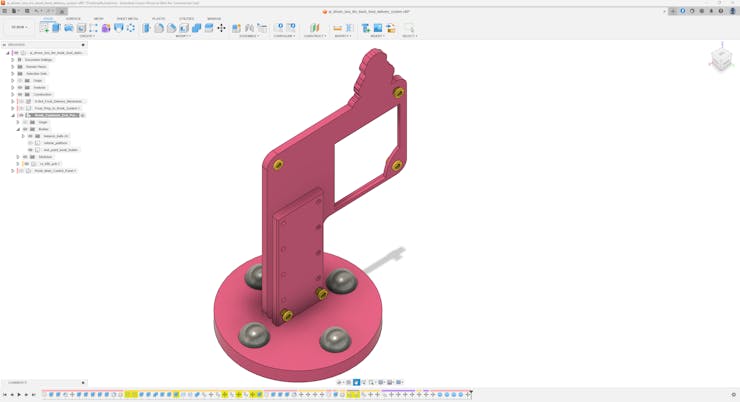Screen dimensions: 740x402
Task: Switch to the Surface tab
Action: [x=73, y=19]
